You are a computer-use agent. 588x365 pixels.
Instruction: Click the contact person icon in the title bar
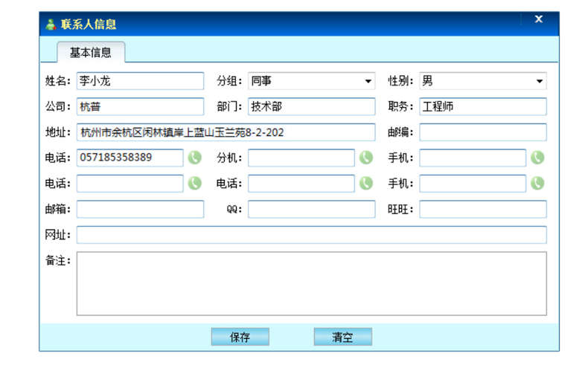click(x=51, y=25)
